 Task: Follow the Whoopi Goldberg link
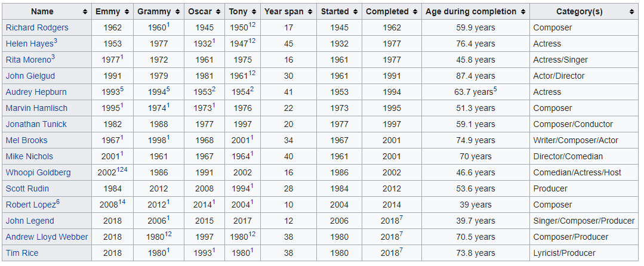pyautogui.click(x=38, y=172)
